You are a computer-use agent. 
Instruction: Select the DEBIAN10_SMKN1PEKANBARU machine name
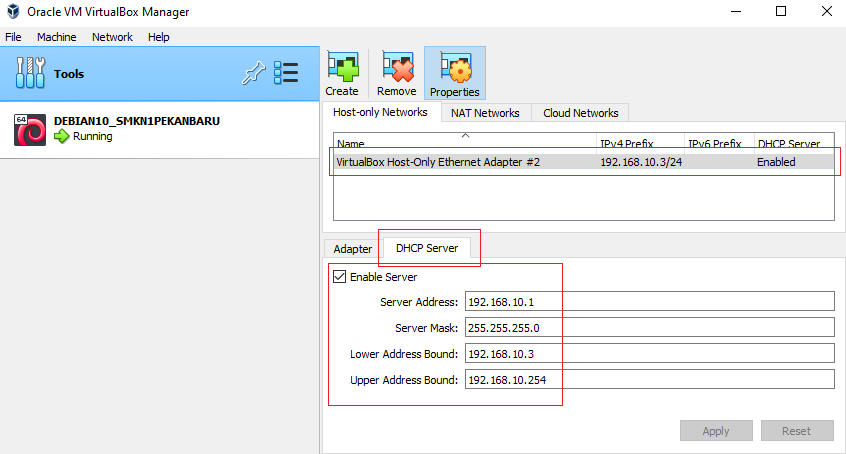(137, 121)
